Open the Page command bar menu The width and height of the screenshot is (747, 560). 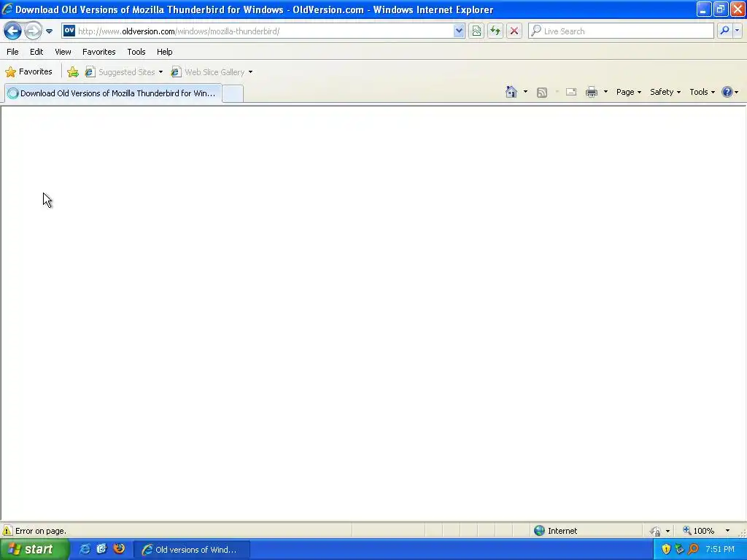point(628,92)
